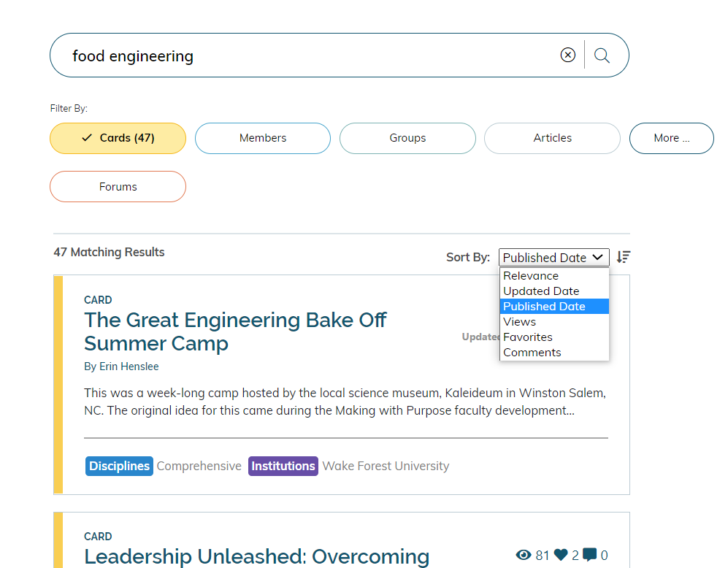Viewport: 728px width, 568px height.
Task: Click into the food engineering search box
Action: pos(311,55)
